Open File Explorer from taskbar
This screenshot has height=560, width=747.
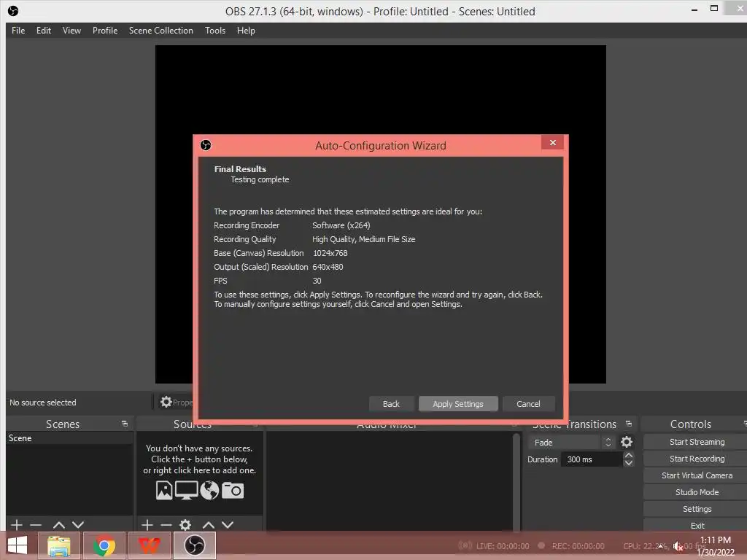coord(59,545)
